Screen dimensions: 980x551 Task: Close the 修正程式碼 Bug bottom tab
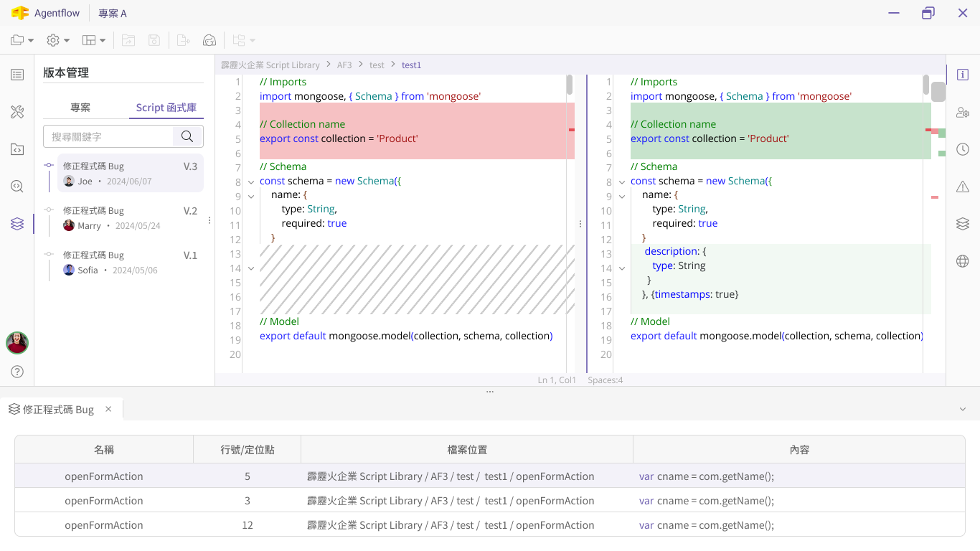tap(108, 409)
